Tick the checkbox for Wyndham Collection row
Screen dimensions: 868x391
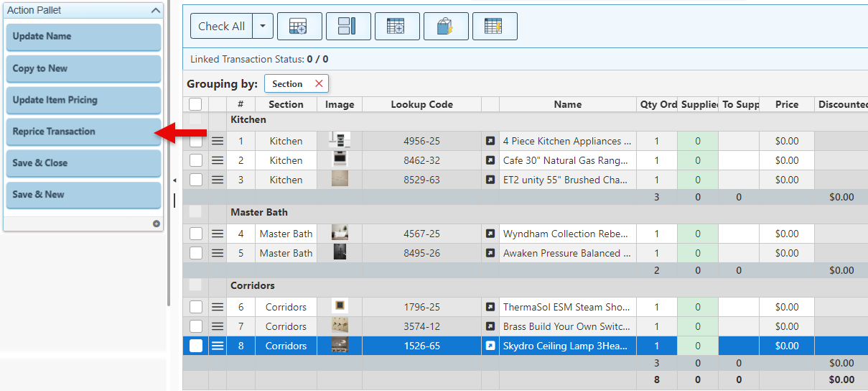[196, 234]
